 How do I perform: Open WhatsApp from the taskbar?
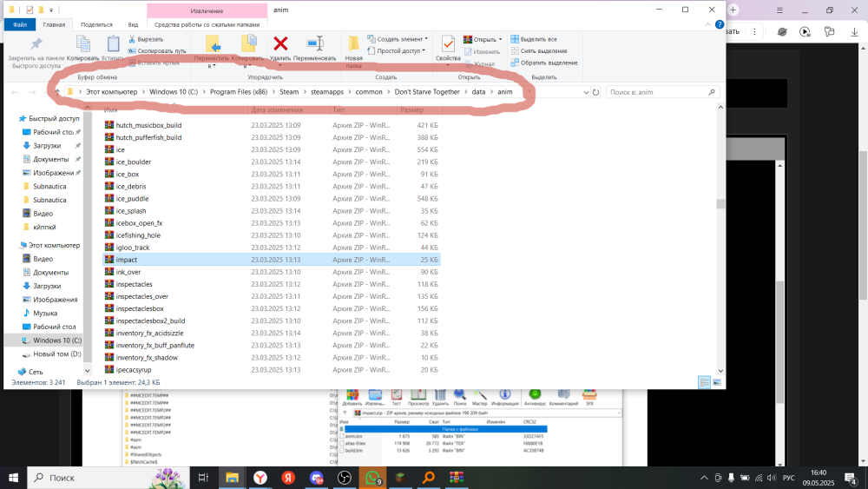tap(372, 478)
